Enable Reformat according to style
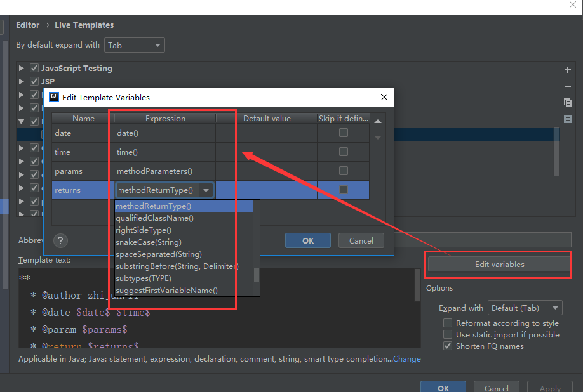Viewport: 583px width, 392px height. pos(448,323)
